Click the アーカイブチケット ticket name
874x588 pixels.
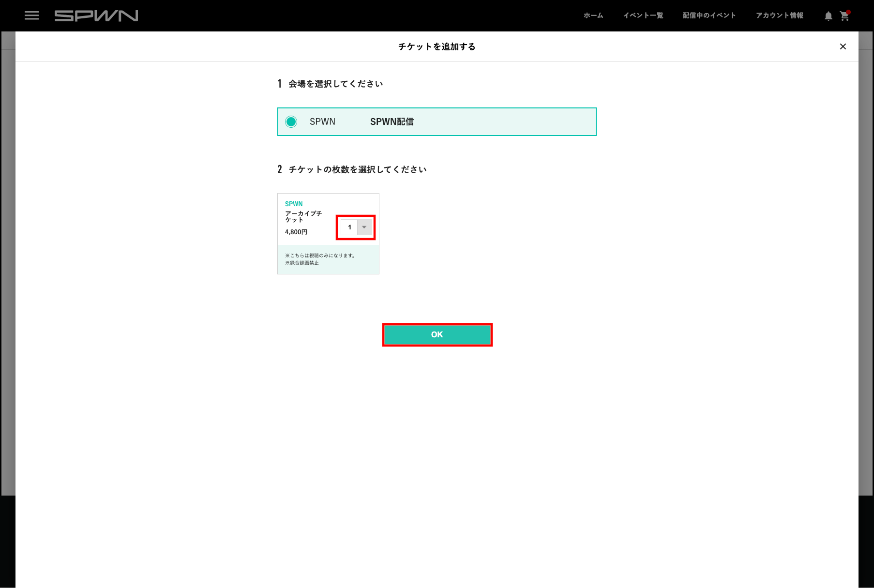[303, 216]
